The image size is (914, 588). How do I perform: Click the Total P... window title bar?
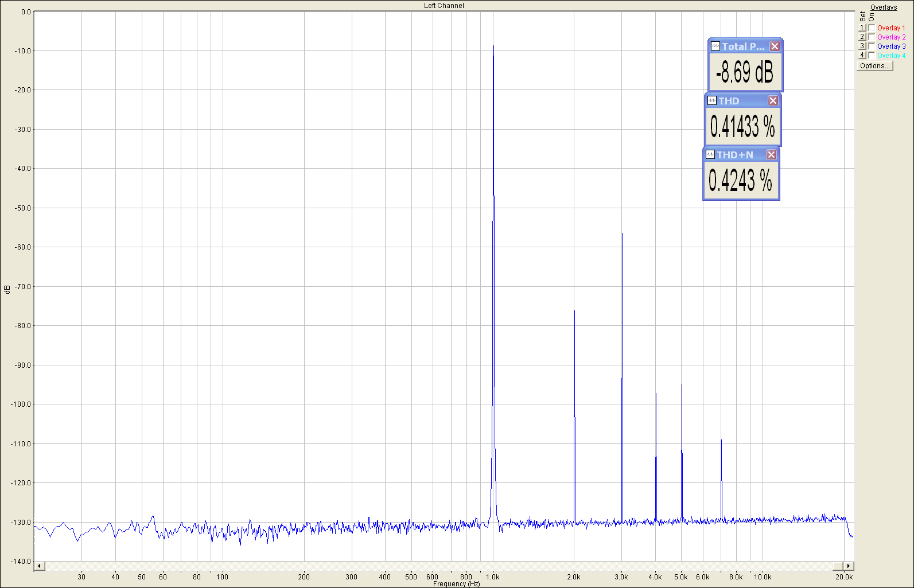745,46
